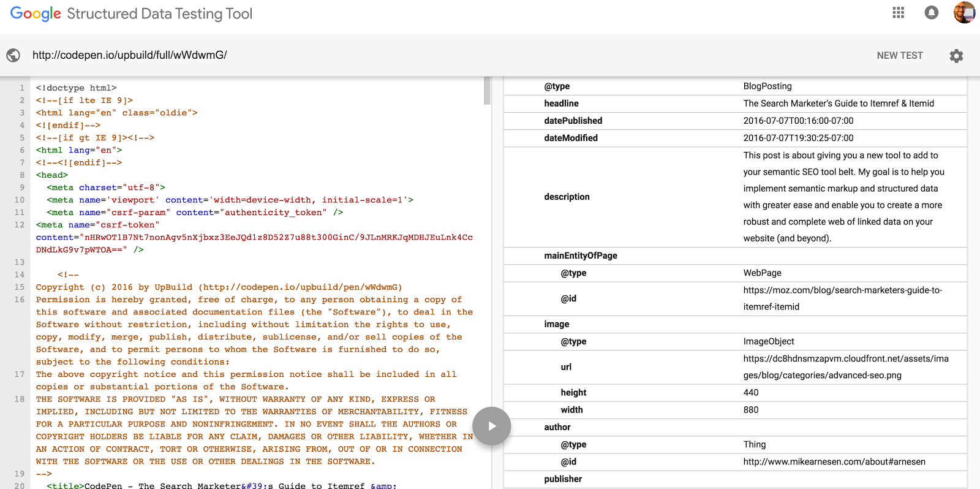Click the BlogPosting type value
Image resolution: width=980 pixels, height=489 pixels.
coord(767,86)
